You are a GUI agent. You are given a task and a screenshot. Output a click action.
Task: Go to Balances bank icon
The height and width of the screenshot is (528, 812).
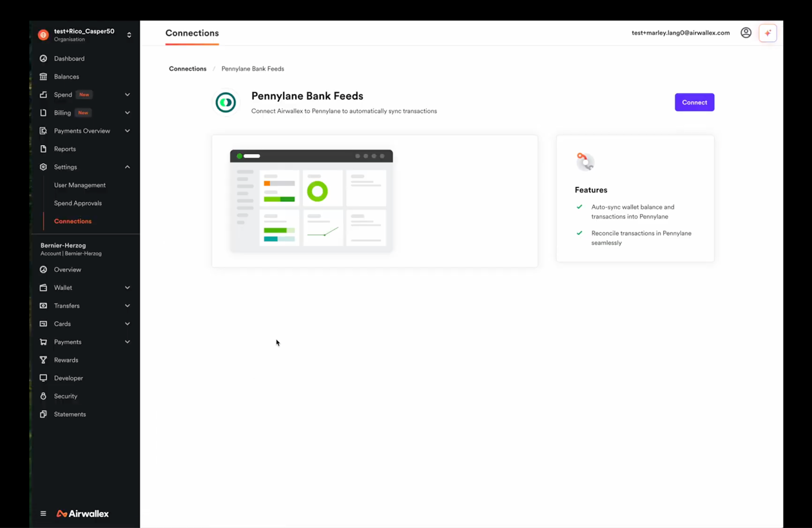(x=44, y=77)
